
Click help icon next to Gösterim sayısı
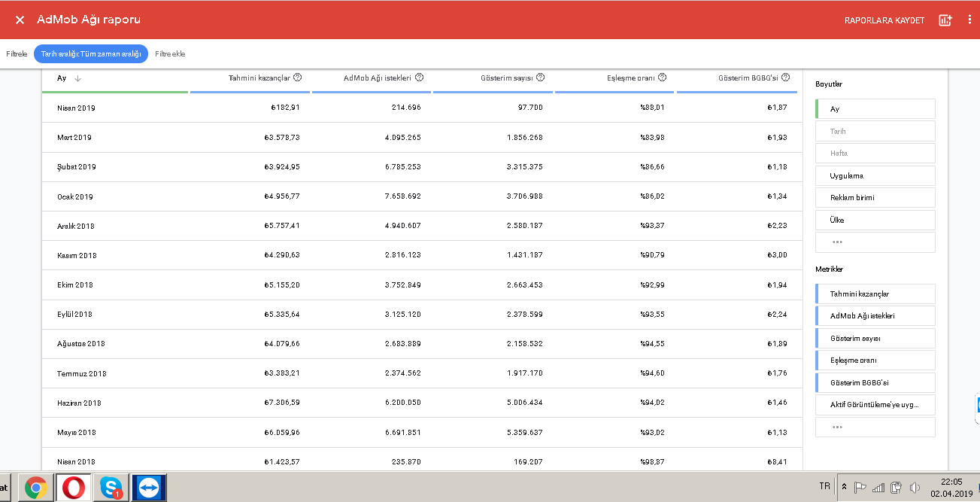coord(540,78)
